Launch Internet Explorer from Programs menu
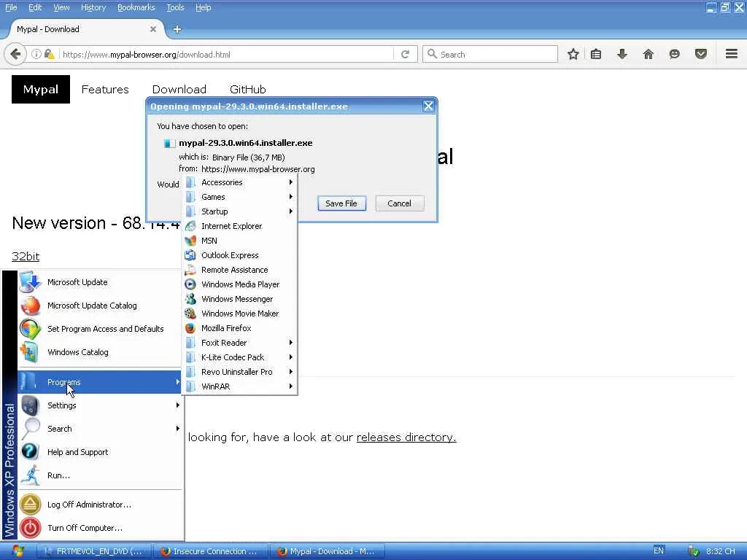Image resolution: width=747 pixels, height=560 pixels. point(239,226)
